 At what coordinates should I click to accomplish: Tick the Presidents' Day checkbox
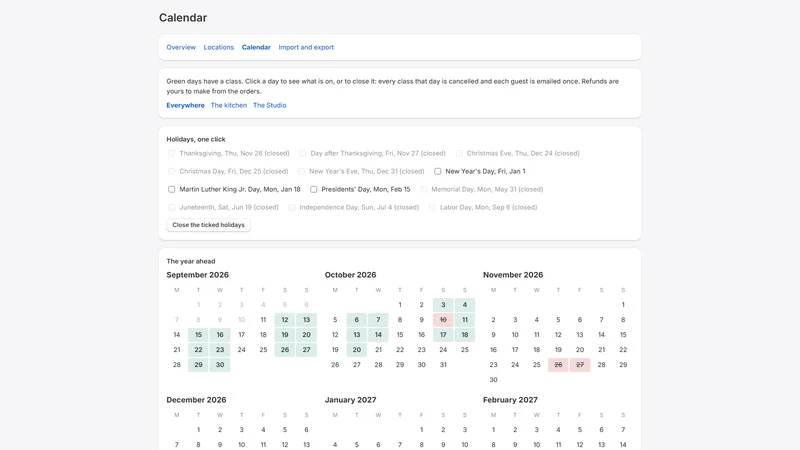pyautogui.click(x=313, y=189)
